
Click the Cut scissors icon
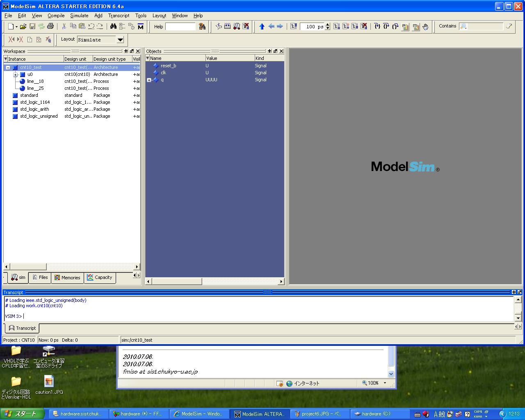(x=64, y=26)
